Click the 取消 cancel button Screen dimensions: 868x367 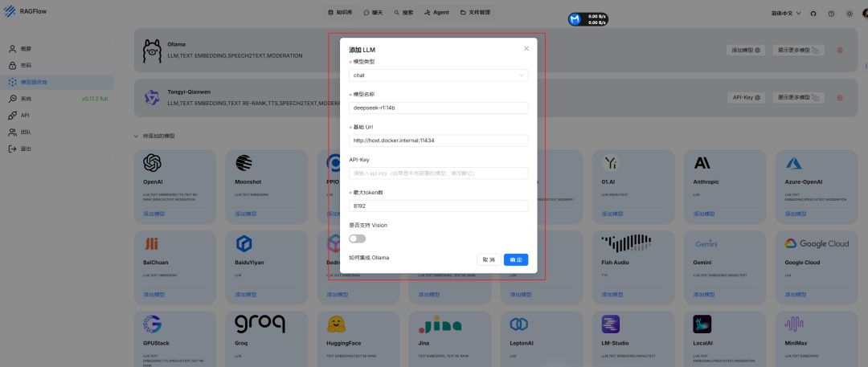coord(489,259)
